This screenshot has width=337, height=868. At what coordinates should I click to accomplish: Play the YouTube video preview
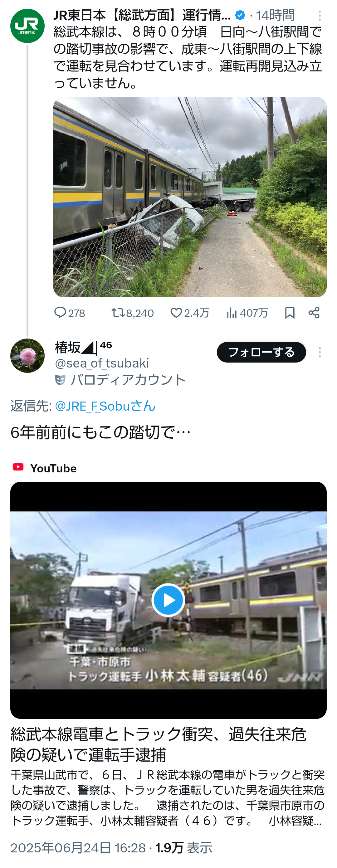coord(168,600)
